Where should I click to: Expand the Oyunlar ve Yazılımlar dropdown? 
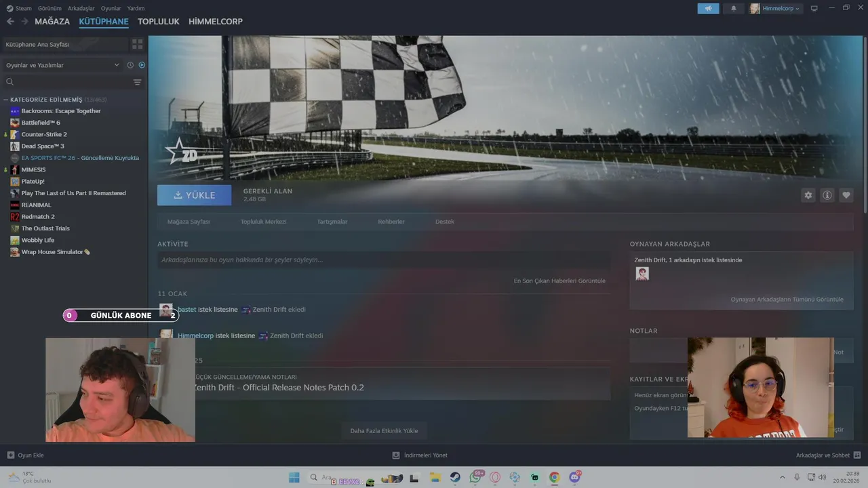click(62, 65)
